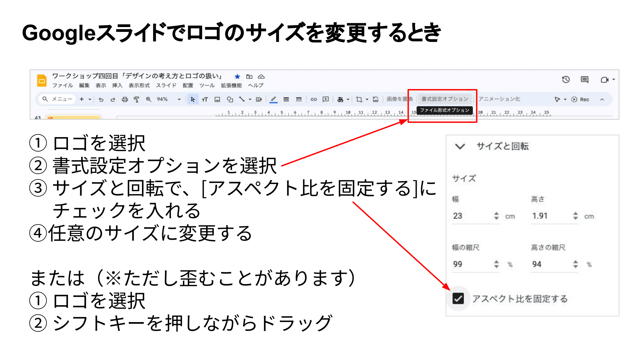This screenshot has height=362, width=644.
Task: Click the redo icon
Action: tap(113, 99)
